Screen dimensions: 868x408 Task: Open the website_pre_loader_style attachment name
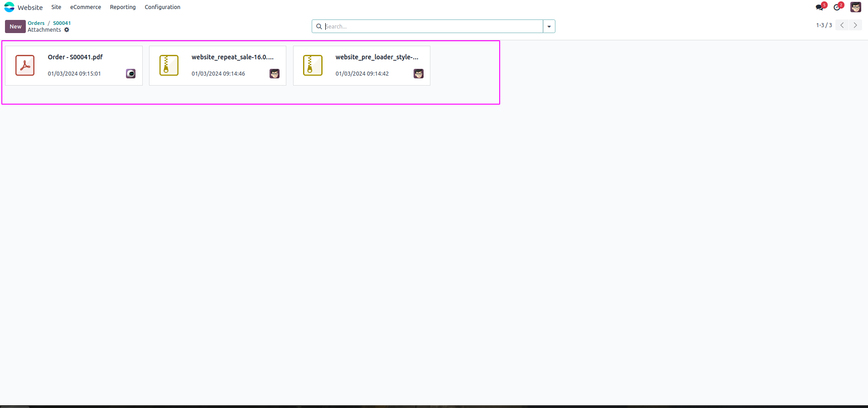coord(377,57)
